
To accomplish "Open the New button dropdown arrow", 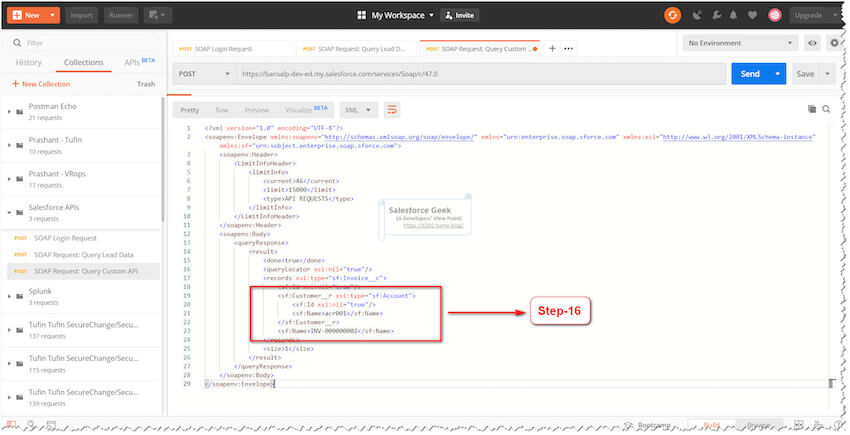I will coord(52,15).
